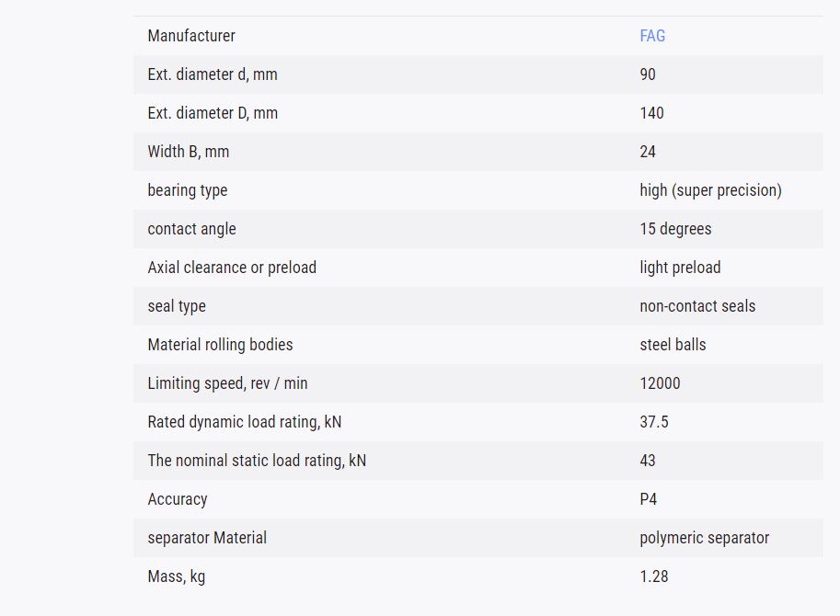The height and width of the screenshot is (616, 840).
Task: Click the seal type label
Action: [177, 306]
